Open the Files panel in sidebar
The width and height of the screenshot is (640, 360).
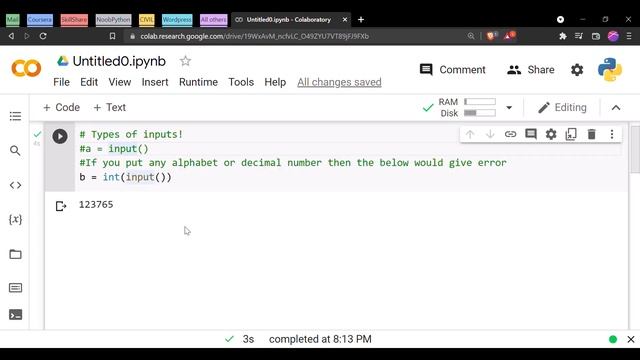pyautogui.click(x=15, y=254)
